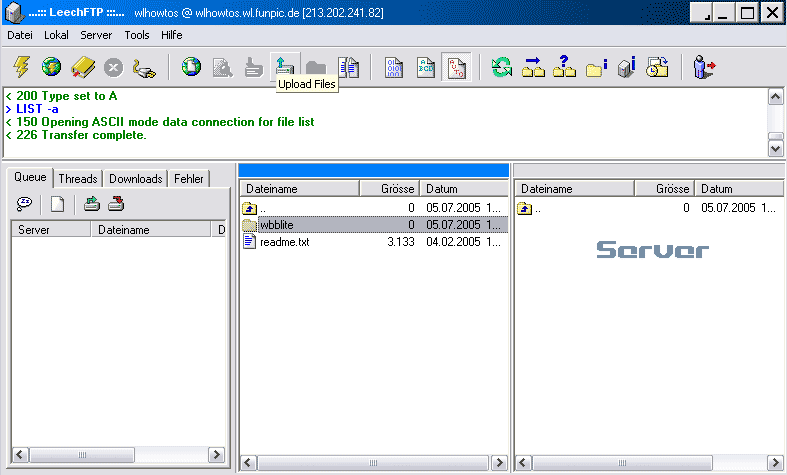The height and width of the screenshot is (475, 787).
Task: Click the clock and folder scheduler icon
Action: (658, 67)
